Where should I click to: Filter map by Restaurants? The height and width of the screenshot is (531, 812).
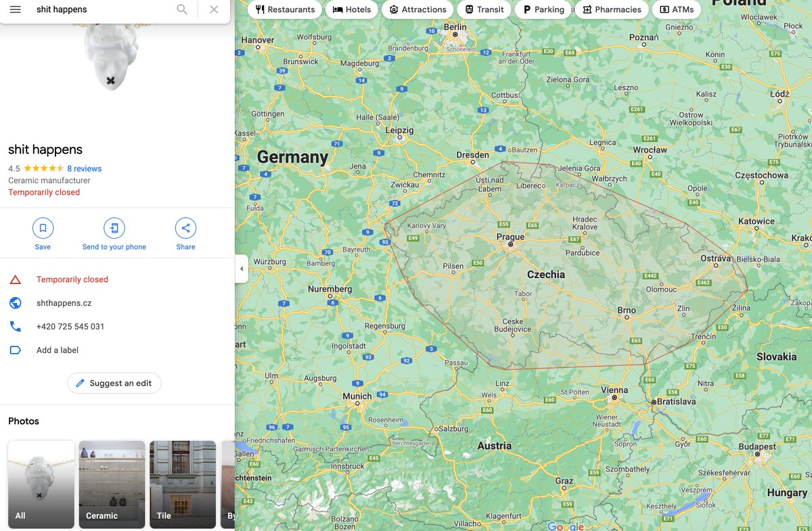pos(285,9)
